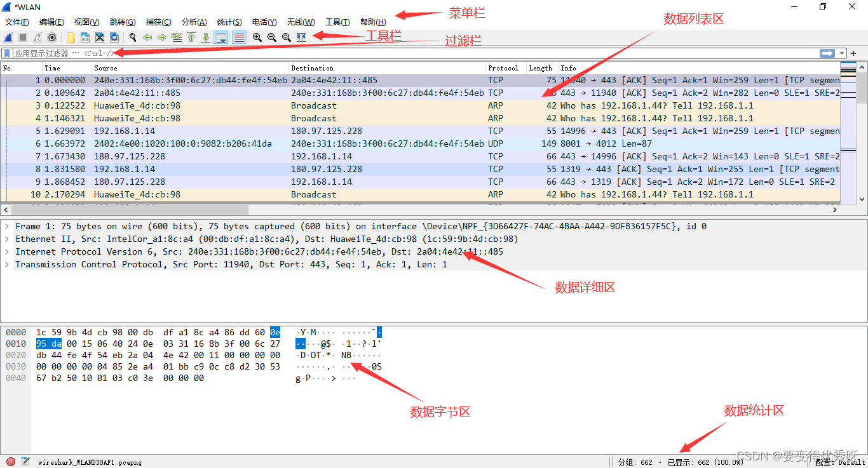The image size is (868, 468).
Task: Open Find Packet magnifier tool
Action: coord(133,37)
